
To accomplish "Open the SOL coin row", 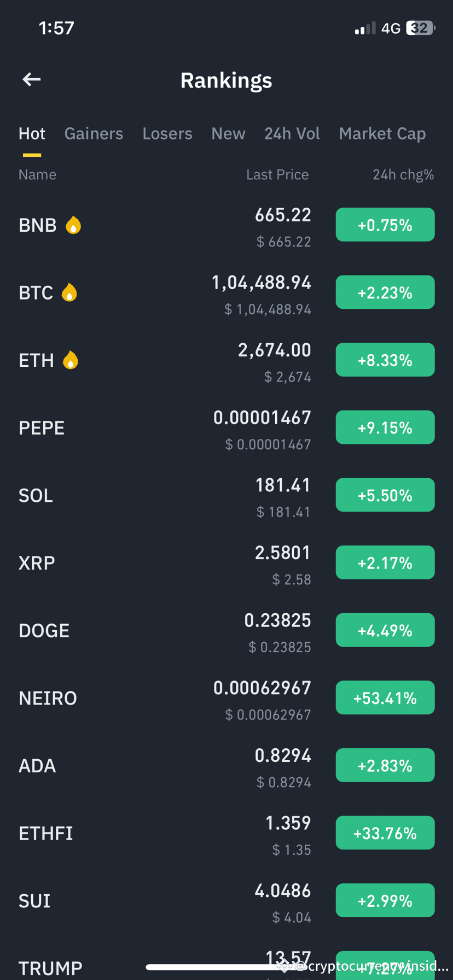I will coord(226,496).
